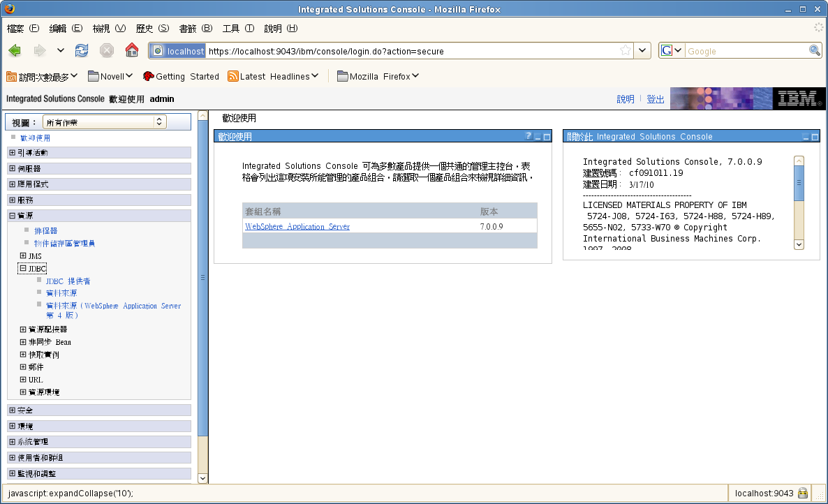
Task: Click the URL address field
Action: [x=412, y=51]
